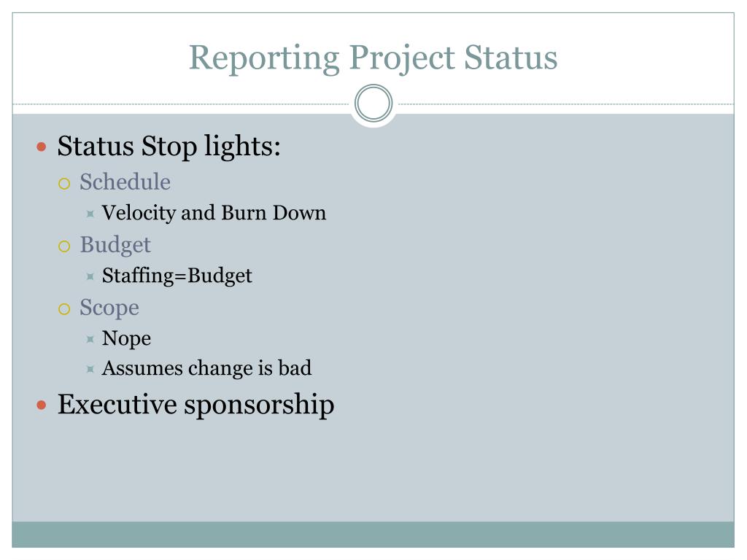Click the star bullet before 'Velocity and Burn Down'
This screenshot has height=560, width=747.
[90, 214]
